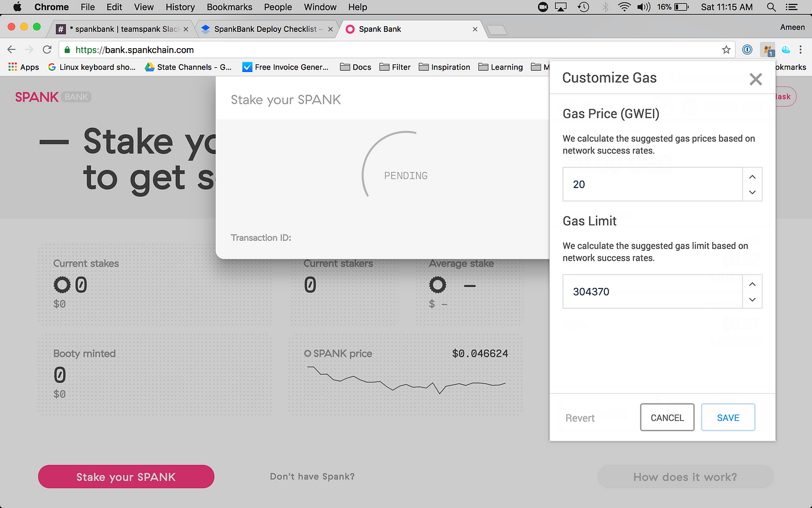Decrease the Gas Price value
This screenshot has height=508, width=812.
[x=752, y=192]
